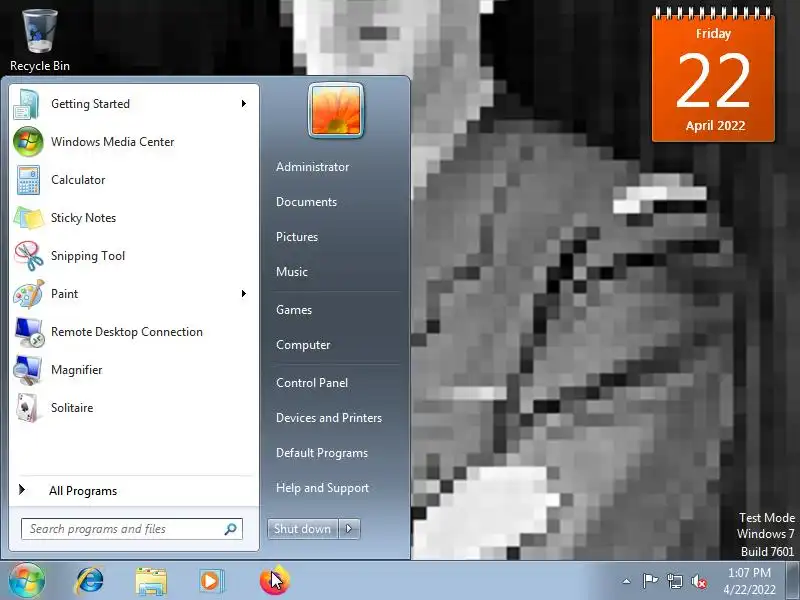Image resolution: width=800 pixels, height=600 pixels.
Task: Open Paint palette icon
Action: tap(29, 294)
